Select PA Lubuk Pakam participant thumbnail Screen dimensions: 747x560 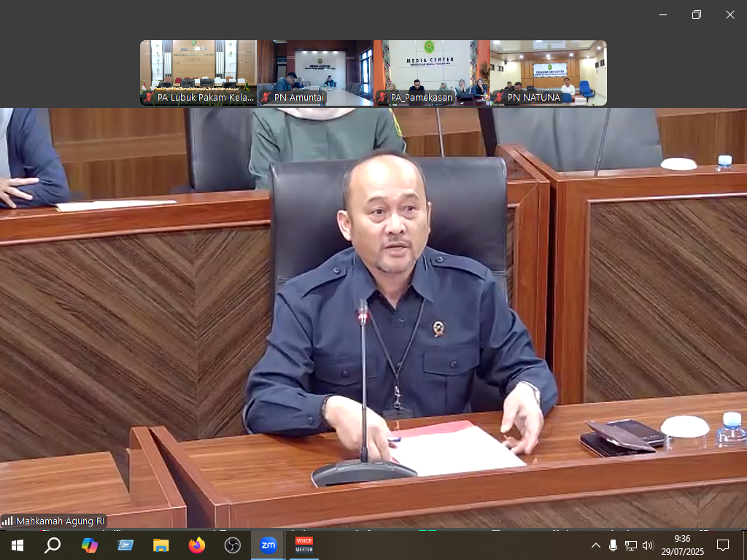[198, 72]
